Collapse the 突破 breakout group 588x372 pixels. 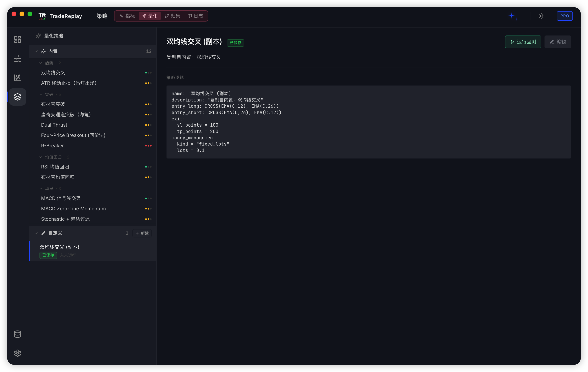pyautogui.click(x=40, y=94)
